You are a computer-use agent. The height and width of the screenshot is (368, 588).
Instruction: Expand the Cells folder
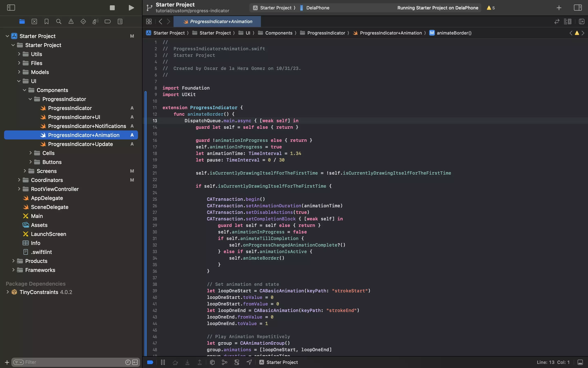(x=30, y=153)
